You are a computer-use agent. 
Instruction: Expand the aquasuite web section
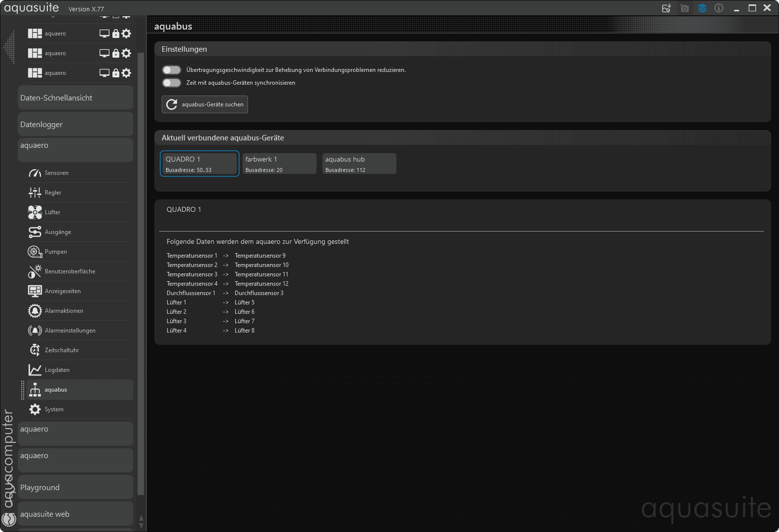point(75,514)
